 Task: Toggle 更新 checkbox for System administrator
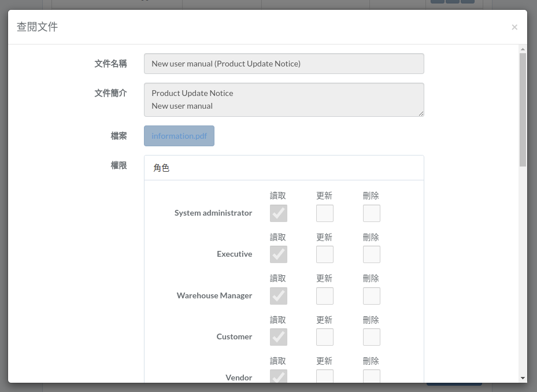325,213
